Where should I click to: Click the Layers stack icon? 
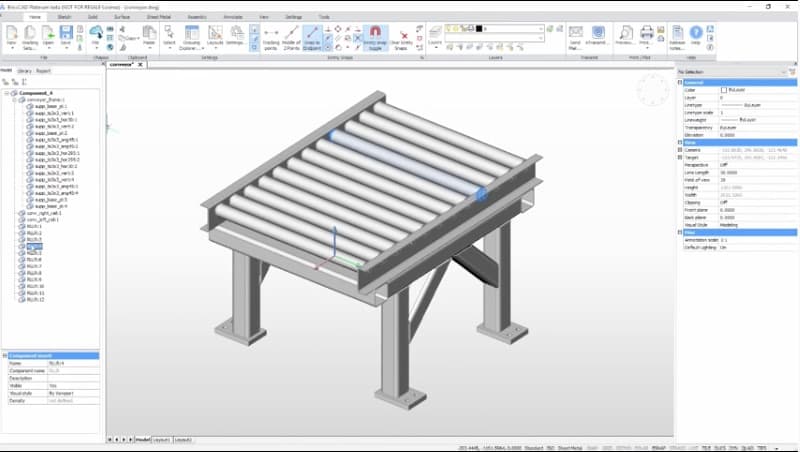tap(435, 33)
